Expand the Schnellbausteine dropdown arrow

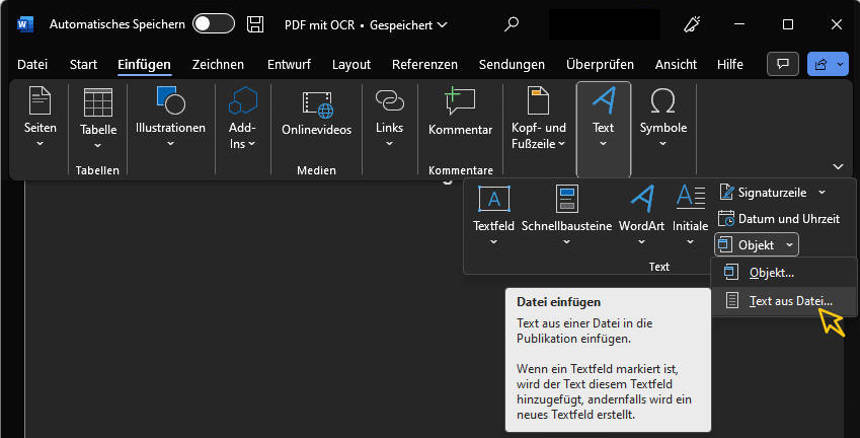click(x=567, y=241)
